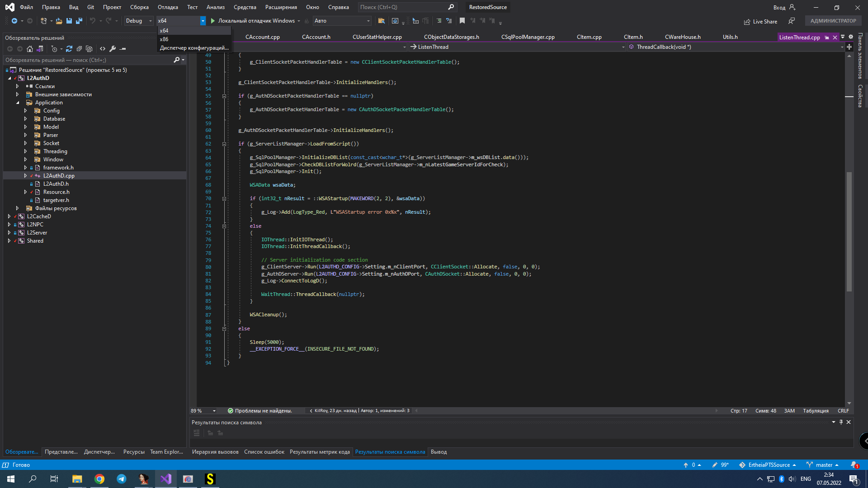Switch to Team Explorer panel tab

pos(166,452)
